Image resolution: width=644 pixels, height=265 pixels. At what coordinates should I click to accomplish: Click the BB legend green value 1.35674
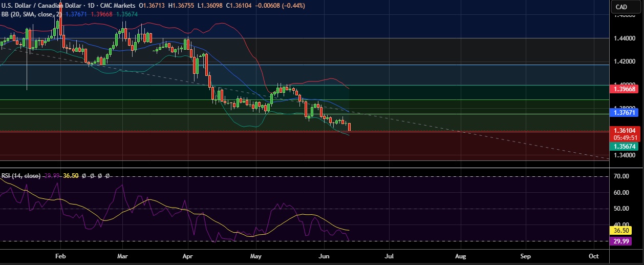pyautogui.click(x=126, y=14)
